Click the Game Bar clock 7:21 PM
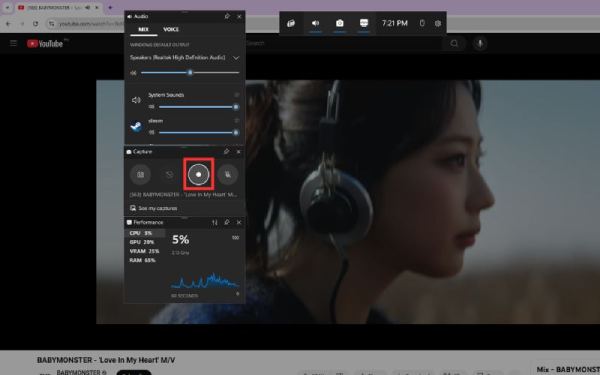 coord(395,23)
